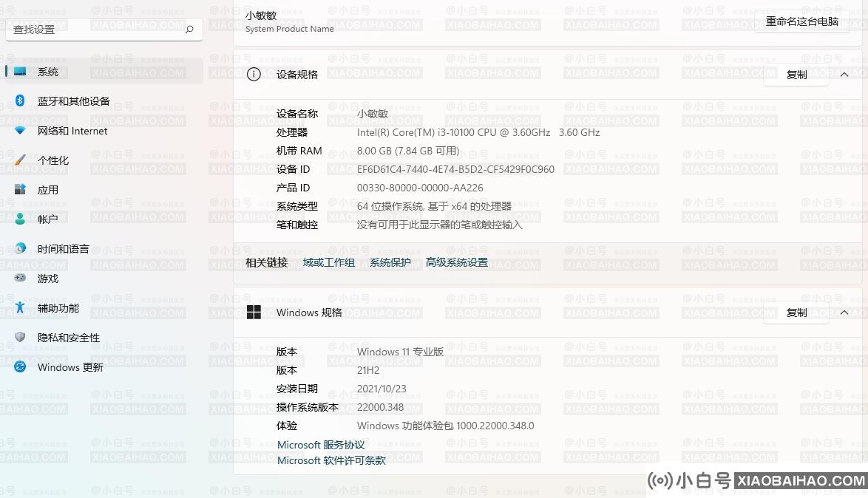The image size is (868, 498).
Task: Click the Accessibility figure icon
Action: [20, 307]
